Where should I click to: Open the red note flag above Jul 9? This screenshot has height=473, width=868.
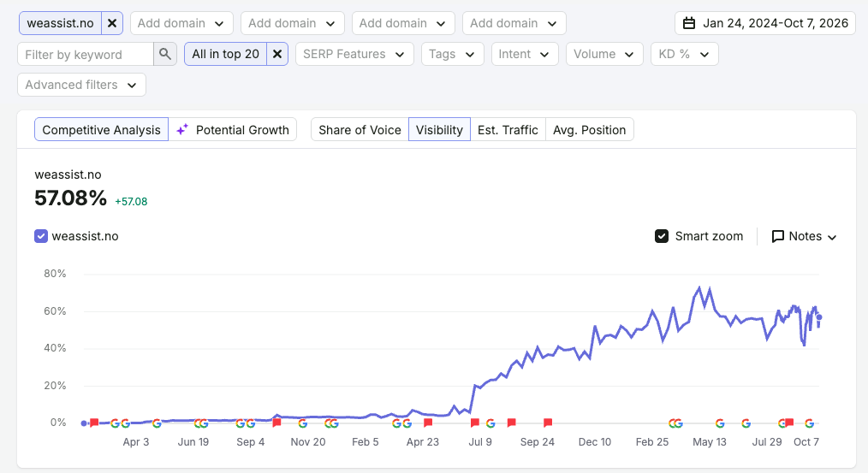coord(475,423)
